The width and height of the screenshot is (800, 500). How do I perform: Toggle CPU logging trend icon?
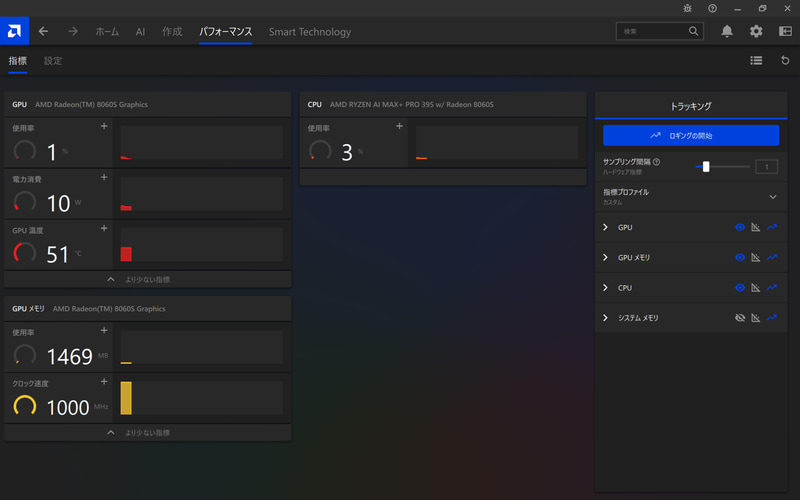tap(772, 288)
